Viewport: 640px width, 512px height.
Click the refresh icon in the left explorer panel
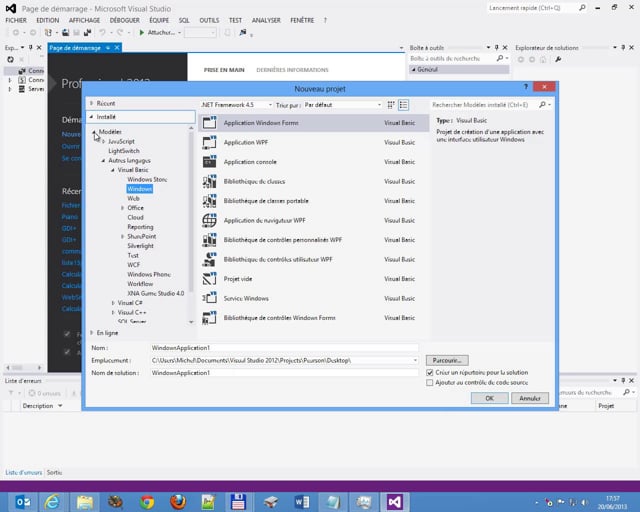tap(11, 59)
